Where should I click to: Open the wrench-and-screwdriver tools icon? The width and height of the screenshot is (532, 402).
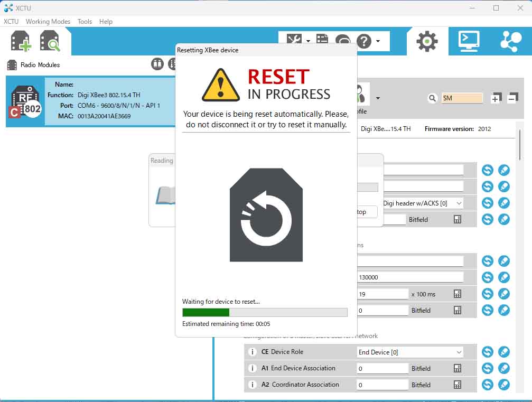pyautogui.click(x=294, y=40)
